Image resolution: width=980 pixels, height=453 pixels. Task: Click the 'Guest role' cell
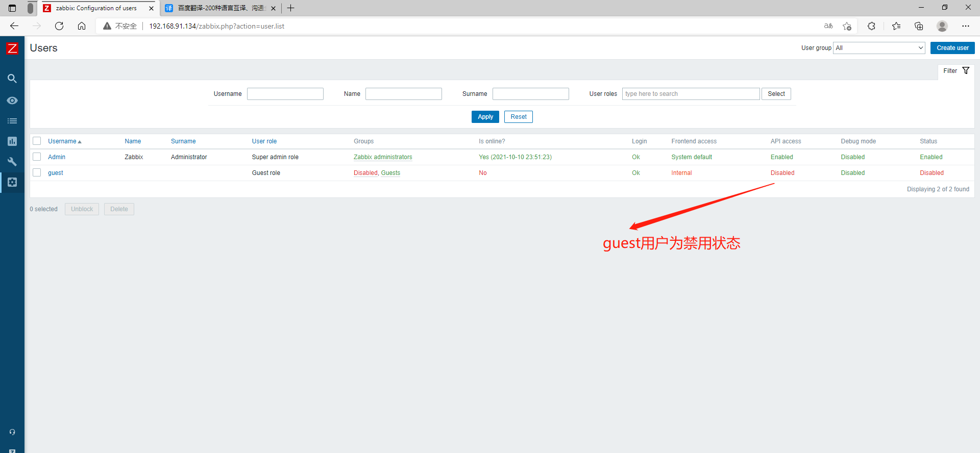(x=266, y=173)
